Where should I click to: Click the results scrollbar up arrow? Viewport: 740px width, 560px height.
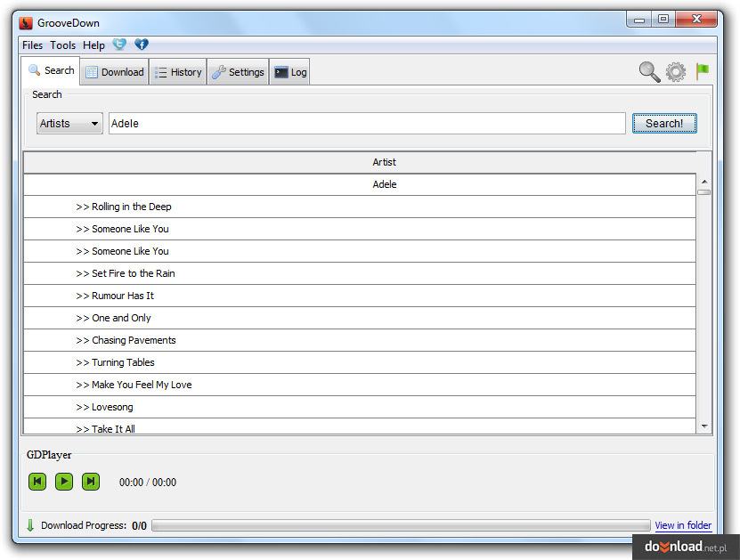click(x=704, y=182)
